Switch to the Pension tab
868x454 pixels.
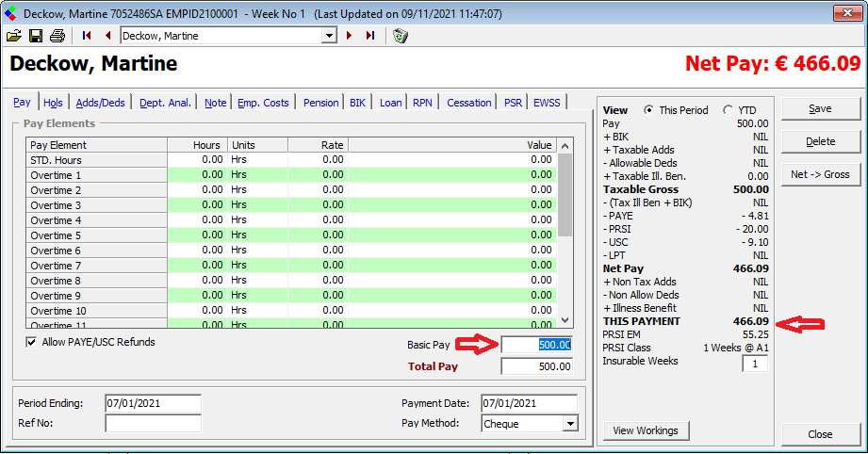pyautogui.click(x=320, y=103)
